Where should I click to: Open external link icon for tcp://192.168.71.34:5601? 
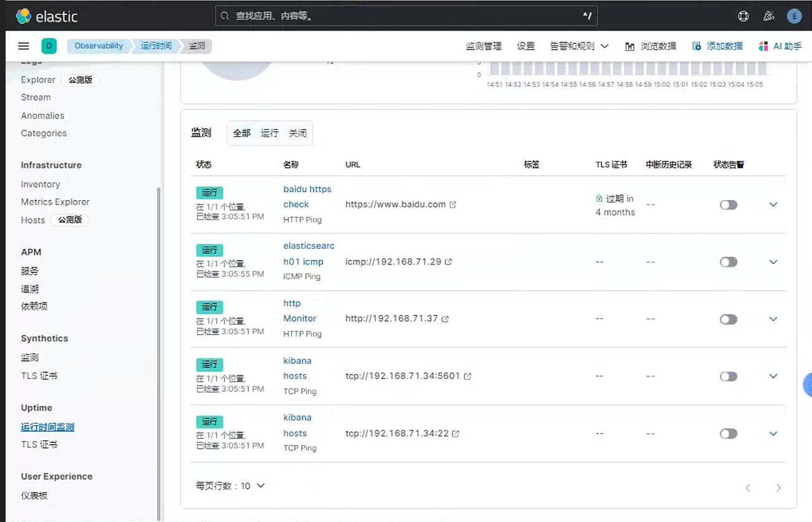(x=467, y=376)
